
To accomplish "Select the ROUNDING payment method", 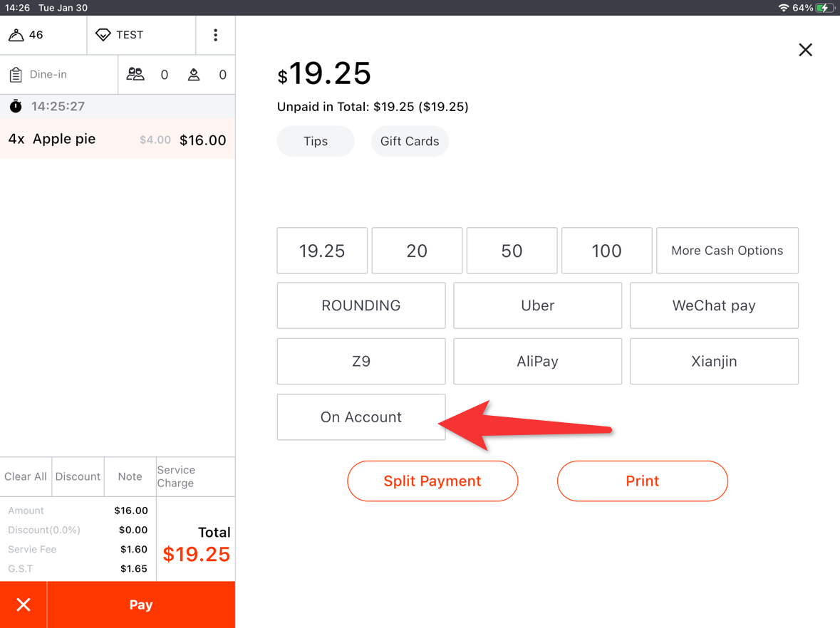I will point(361,305).
